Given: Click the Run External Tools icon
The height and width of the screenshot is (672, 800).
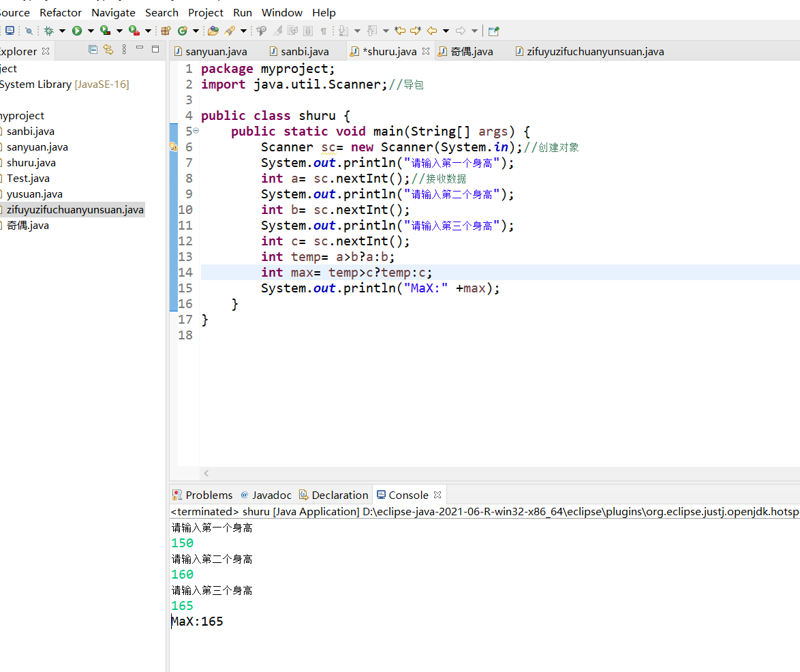Looking at the screenshot, I should (x=134, y=31).
